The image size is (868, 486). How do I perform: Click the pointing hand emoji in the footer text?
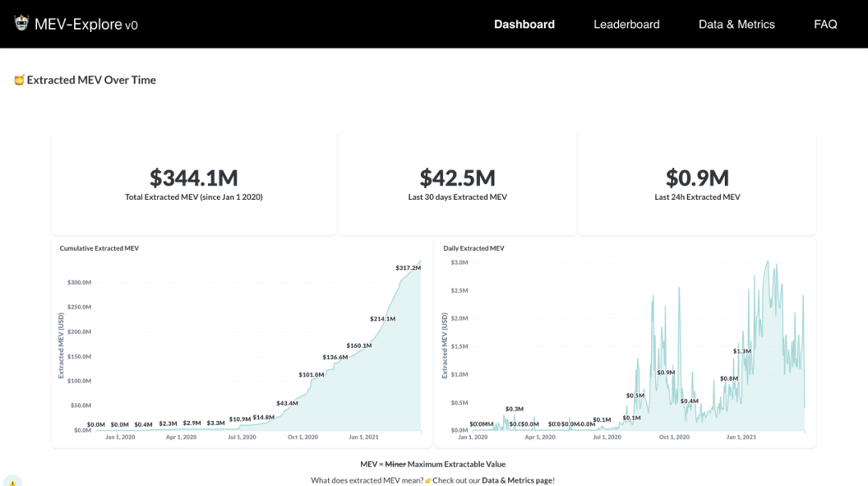pyautogui.click(x=429, y=480)
